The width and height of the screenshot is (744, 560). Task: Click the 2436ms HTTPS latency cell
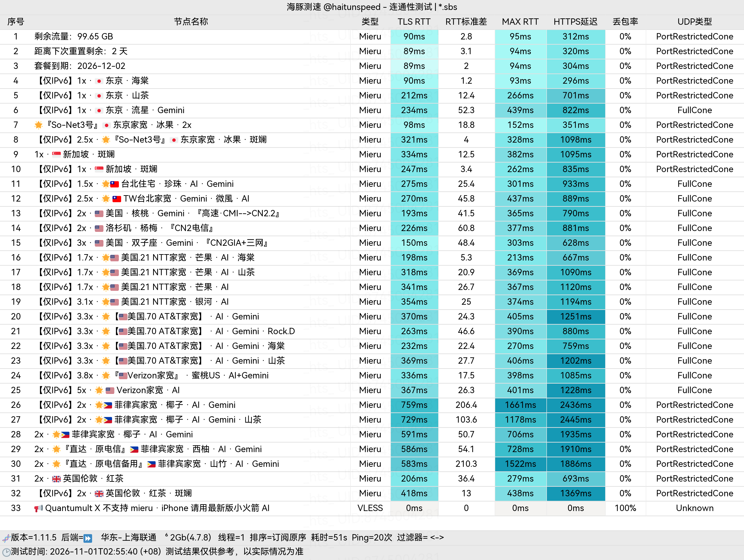coord(576,405)
